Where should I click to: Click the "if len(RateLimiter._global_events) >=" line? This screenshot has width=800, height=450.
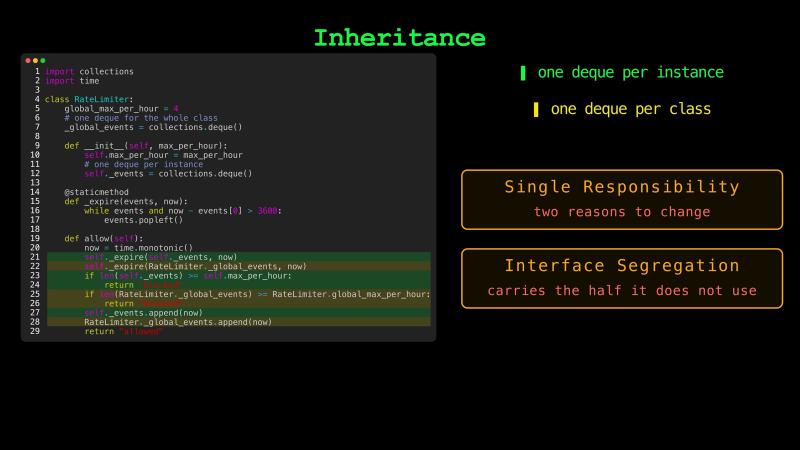coord(239,294)
